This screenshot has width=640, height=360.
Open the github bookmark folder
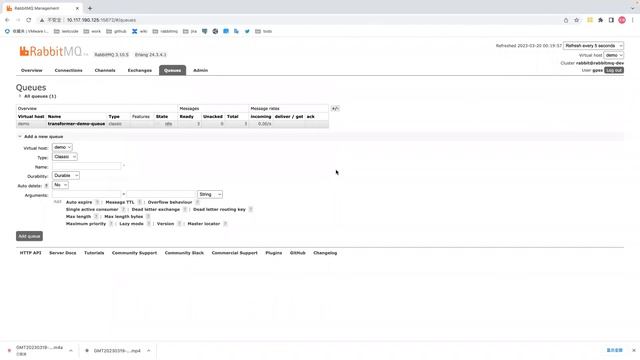point(116,31)
